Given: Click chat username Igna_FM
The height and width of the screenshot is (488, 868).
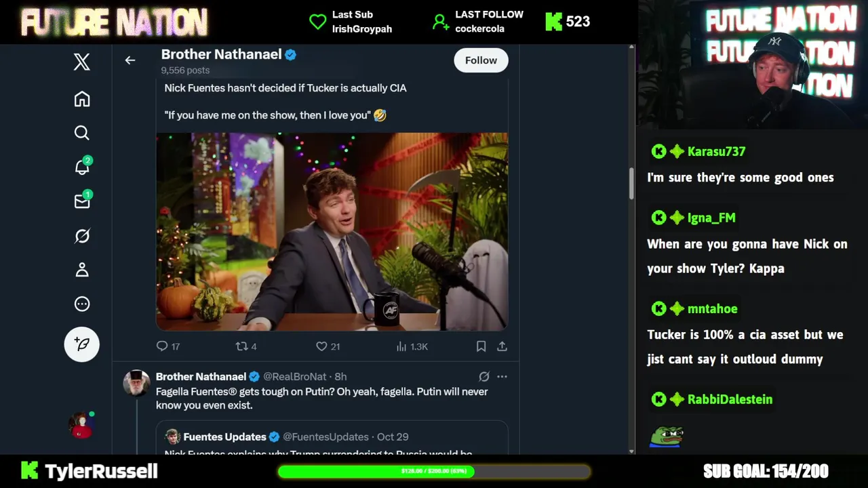Looking at the screenshot, I should click(711, 218).
